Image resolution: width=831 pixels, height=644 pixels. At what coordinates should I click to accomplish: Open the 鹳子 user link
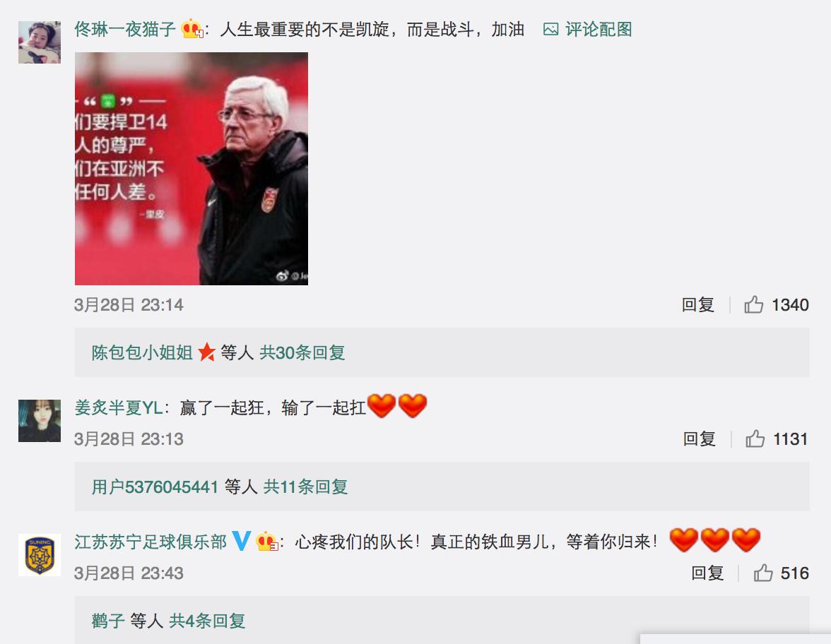click(108, 620)
